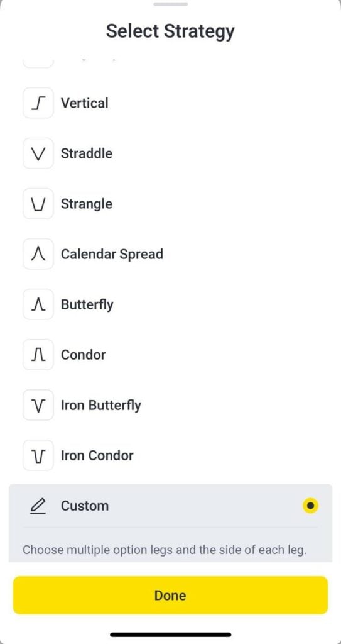Tap the Iron Condor icon
Screen dimensions: 341x644
click(x=38, y=455)
